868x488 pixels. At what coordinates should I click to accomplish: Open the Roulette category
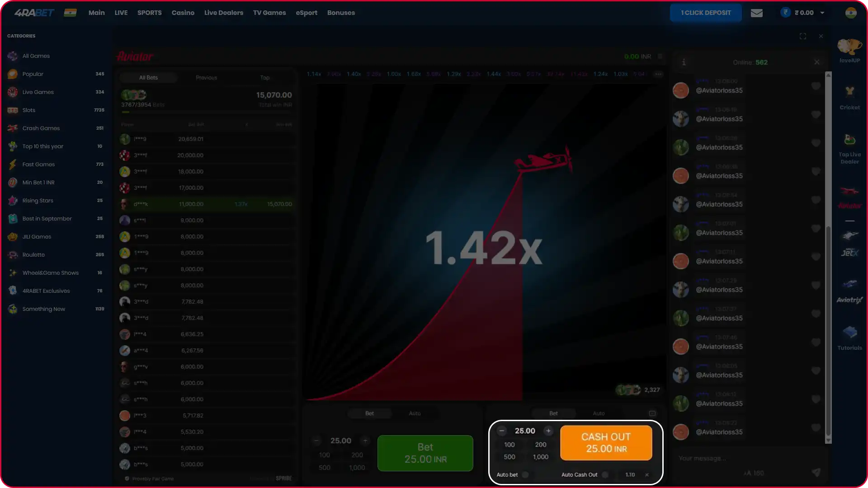(x=56, y=255)
